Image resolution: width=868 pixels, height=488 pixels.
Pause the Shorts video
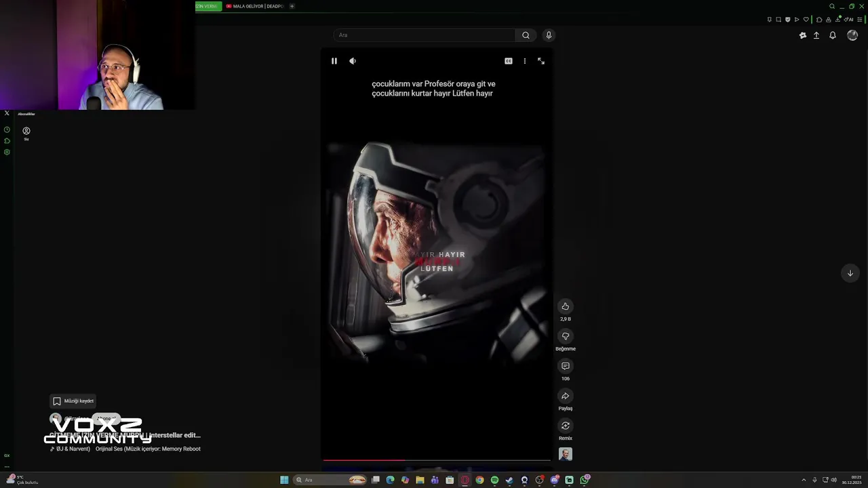334,61
